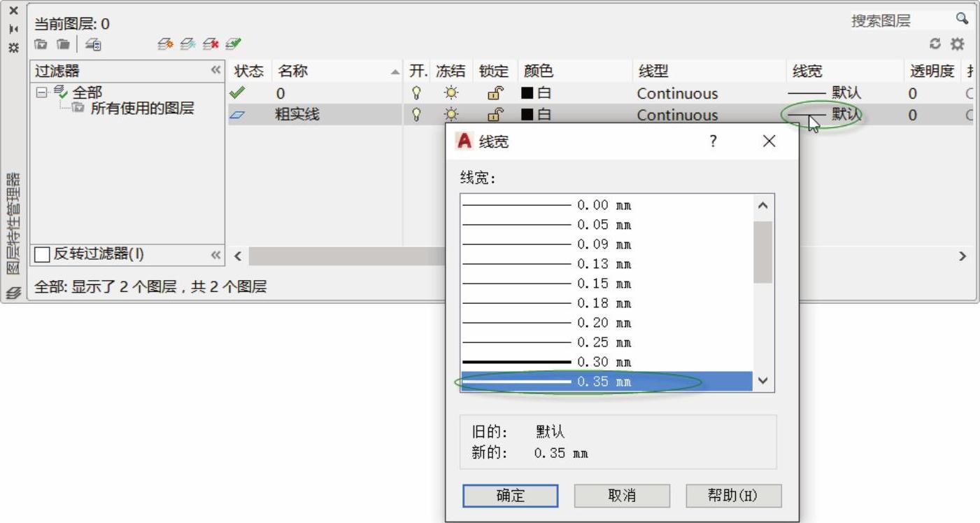The image size is (980, 523).
Task: Lock the 粗实线 layer padlock
Action: [x=495, y=115]
